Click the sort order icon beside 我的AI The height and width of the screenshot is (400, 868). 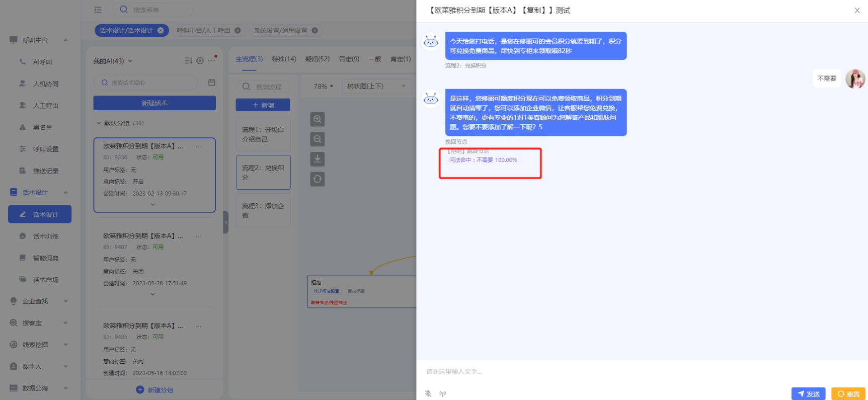coord(188,61)
